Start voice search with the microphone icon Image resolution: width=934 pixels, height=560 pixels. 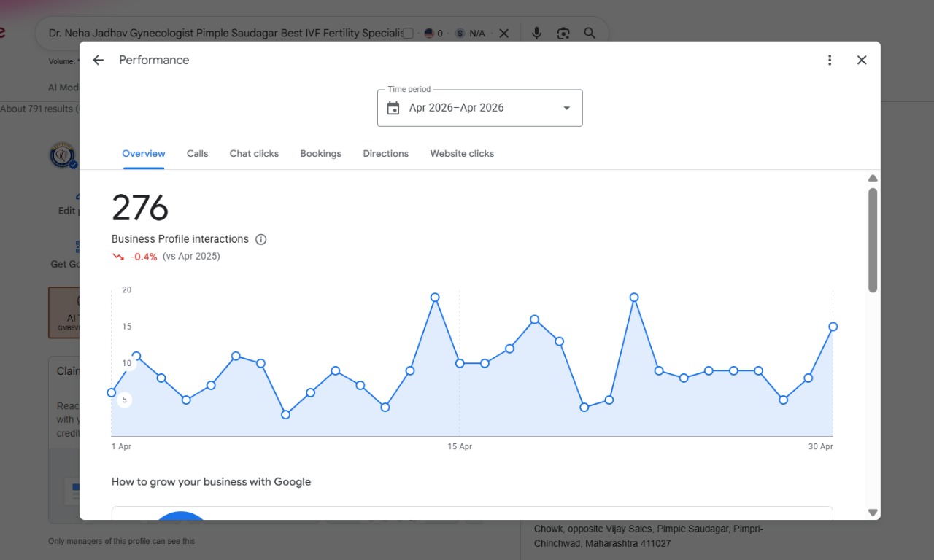click(536, 34)
